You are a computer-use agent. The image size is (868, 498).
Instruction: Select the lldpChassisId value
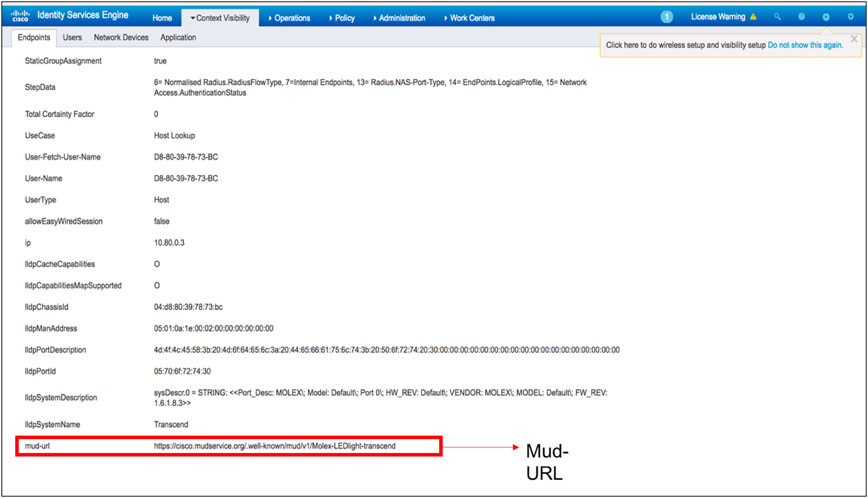(x=188, y=307)
